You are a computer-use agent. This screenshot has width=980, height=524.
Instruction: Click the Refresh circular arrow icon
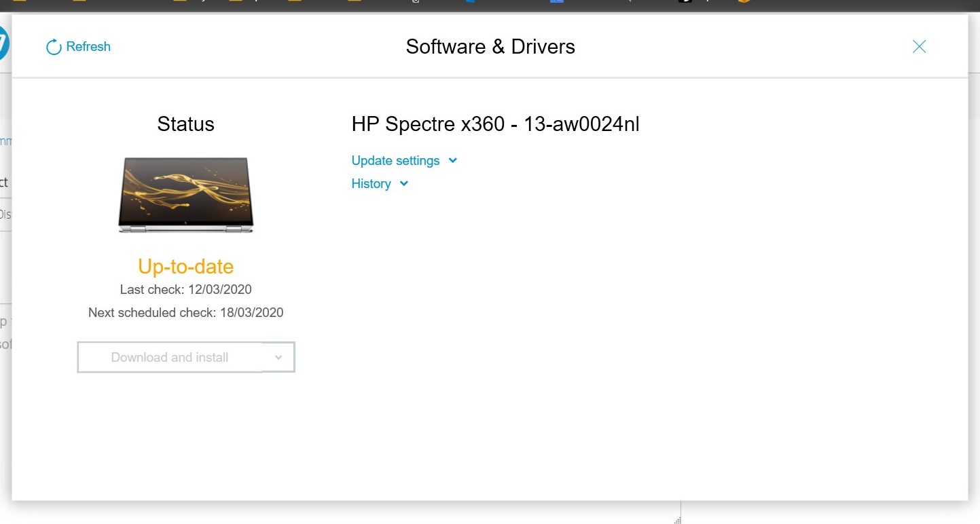coord(53,46)
